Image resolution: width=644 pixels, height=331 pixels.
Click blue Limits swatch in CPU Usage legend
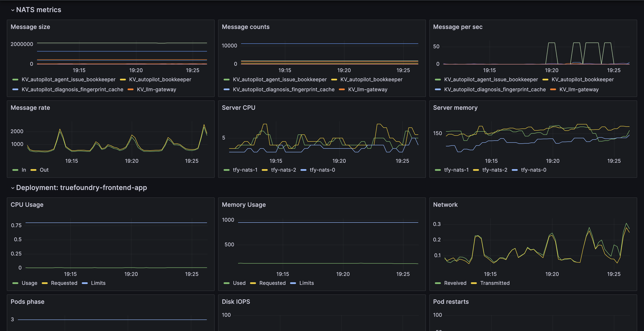[85, 283]
